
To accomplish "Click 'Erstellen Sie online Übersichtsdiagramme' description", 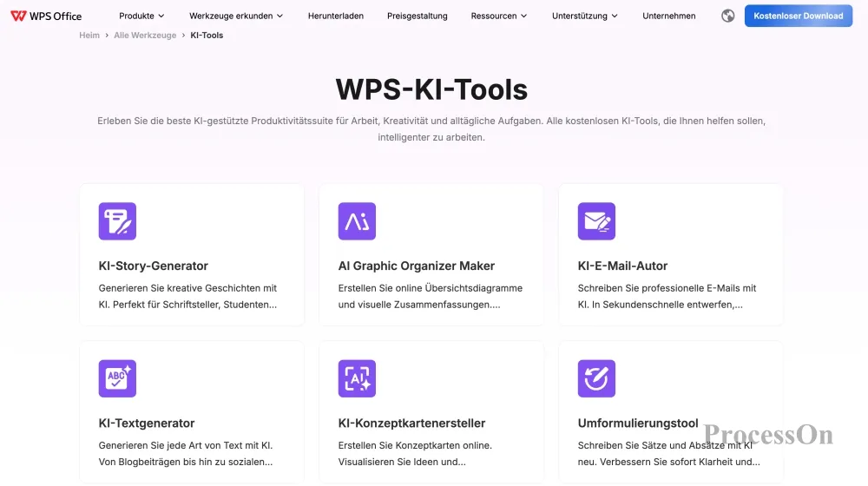I will point(431,296).
